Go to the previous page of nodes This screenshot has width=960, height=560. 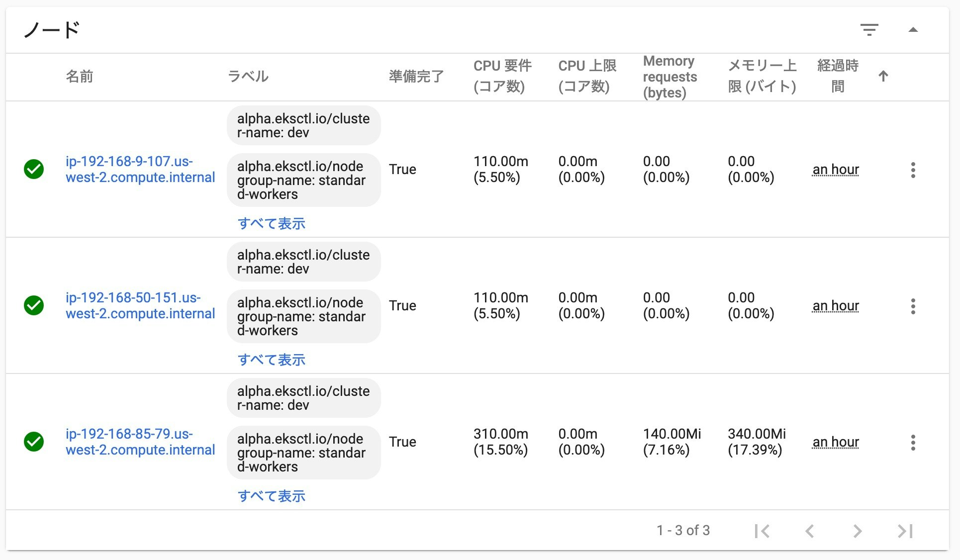tap(810, 531)
